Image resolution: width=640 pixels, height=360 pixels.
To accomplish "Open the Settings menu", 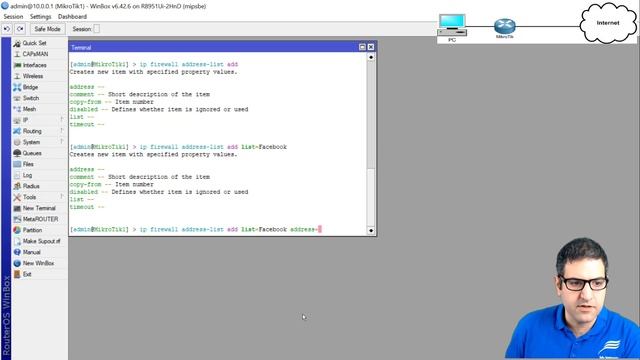I will click(x=40, y=17).
